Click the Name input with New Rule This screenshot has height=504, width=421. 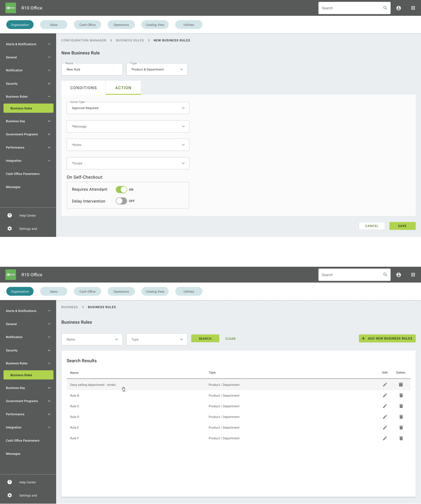[92, 69]
